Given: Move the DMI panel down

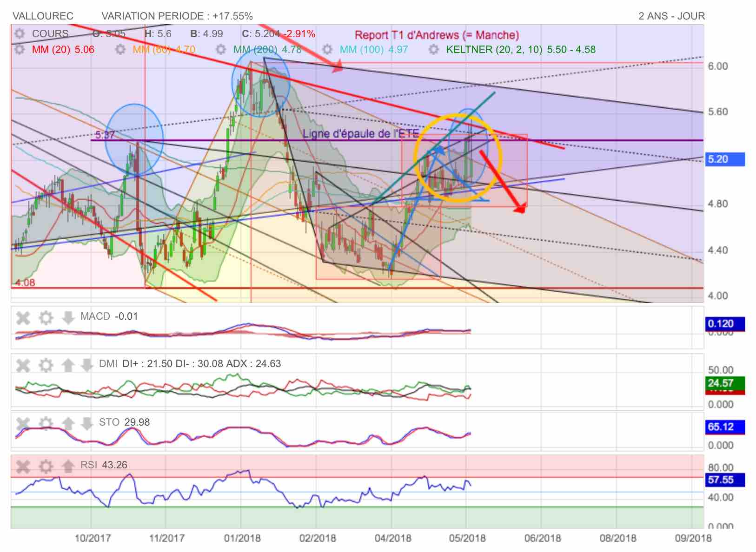Looking at the screenshot, I should pyautogui.click(x=86, y=365).
